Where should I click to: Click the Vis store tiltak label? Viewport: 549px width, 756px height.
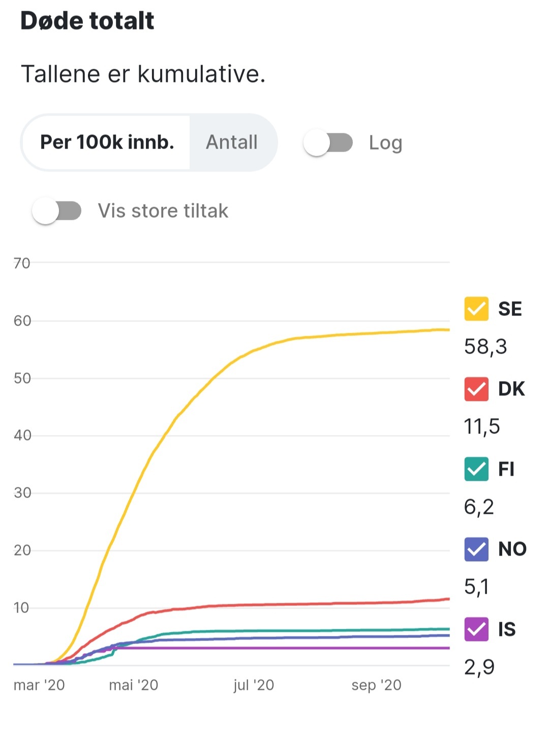click(x=163, y=211)
